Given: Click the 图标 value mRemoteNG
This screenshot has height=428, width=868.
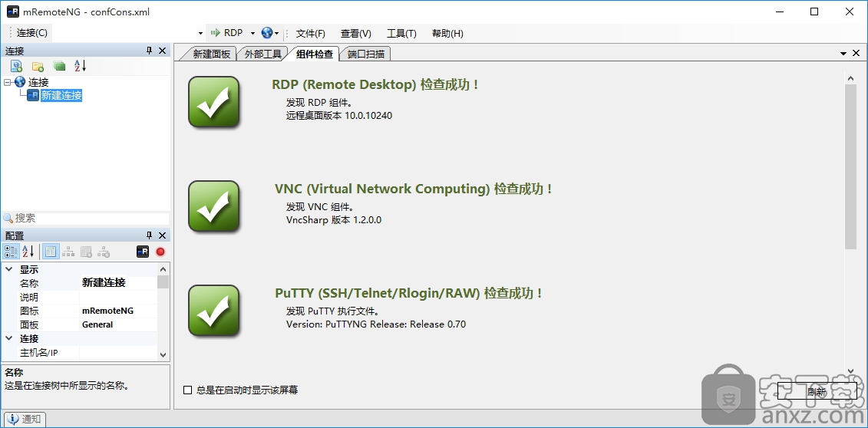Looking at the screenshot, I should tap(118, 311).
